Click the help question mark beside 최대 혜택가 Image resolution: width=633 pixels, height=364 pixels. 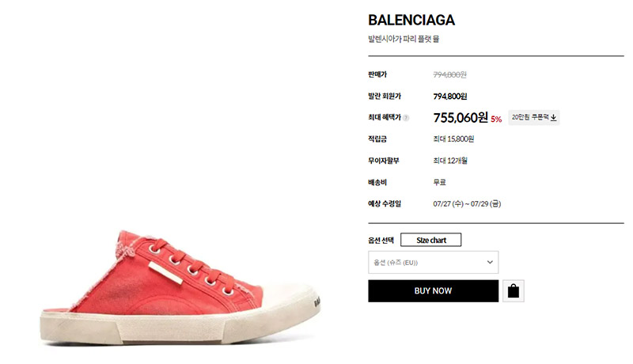point(406,118)
